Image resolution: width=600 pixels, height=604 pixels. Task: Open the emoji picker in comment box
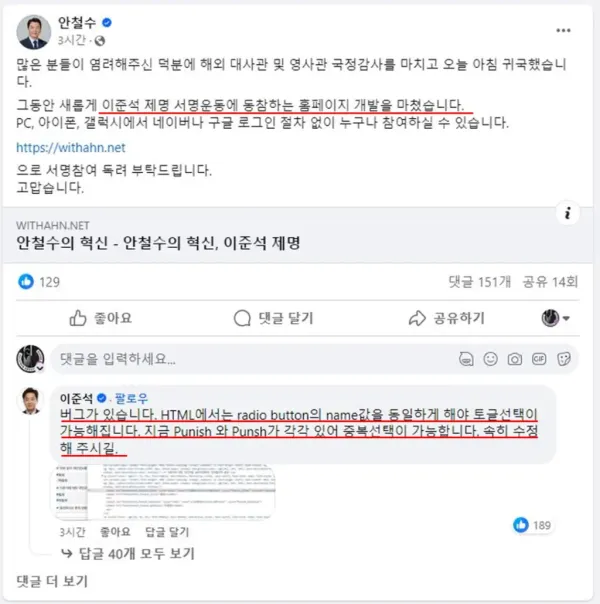pyautogui.click(x=490, y=359)
